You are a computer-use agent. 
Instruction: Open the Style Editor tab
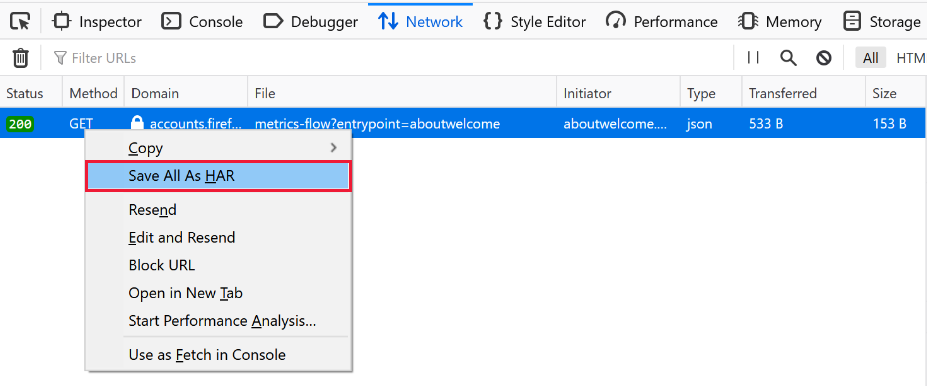[534, 22]
